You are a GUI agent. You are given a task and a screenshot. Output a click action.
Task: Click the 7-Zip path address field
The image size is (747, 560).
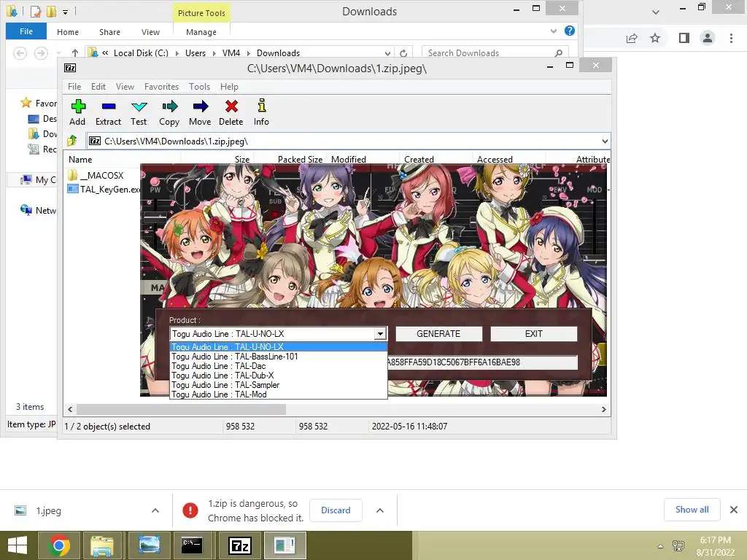pos(343,141)
